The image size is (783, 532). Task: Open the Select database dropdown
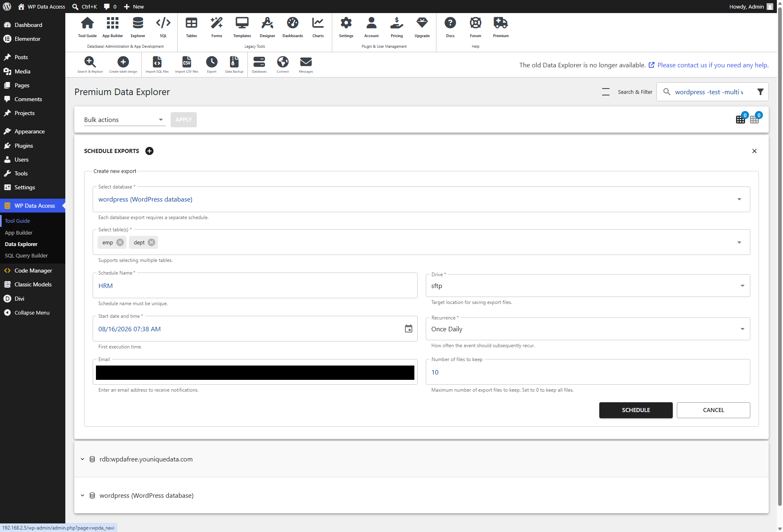click(421, 199)
